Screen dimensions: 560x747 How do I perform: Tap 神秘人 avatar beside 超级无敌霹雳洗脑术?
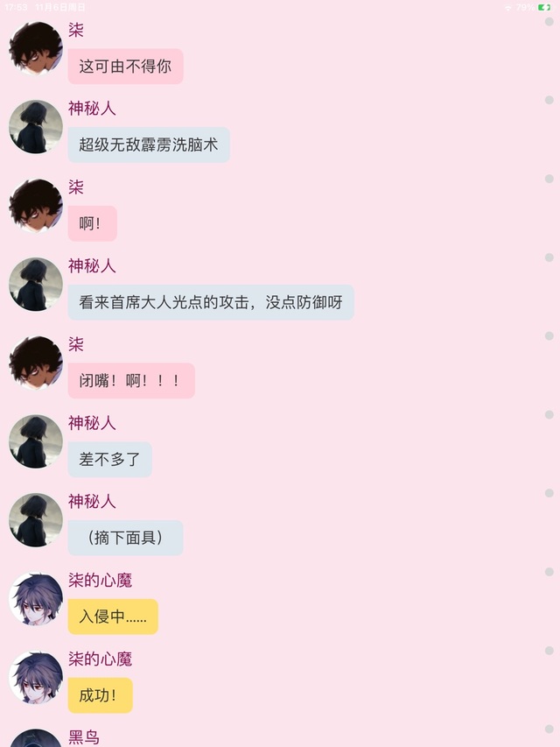tap(36, 127)
